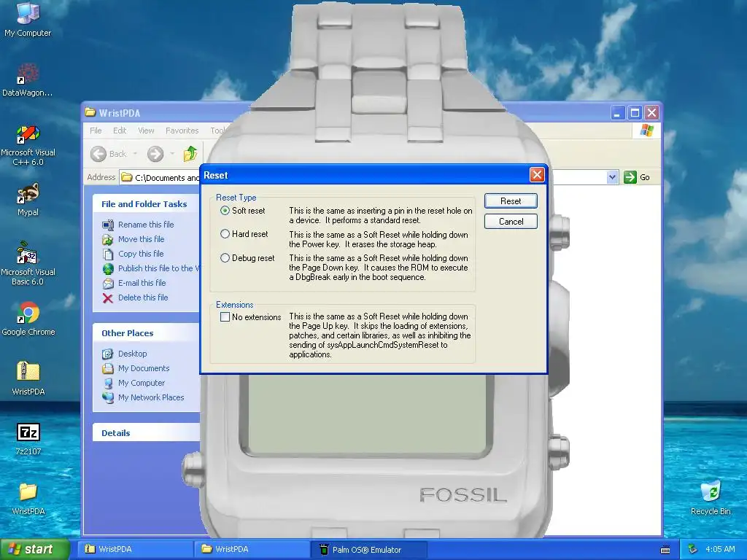Viewport: 747px width, 560px height.
Task: Click the Explorer Forward arrow icon
Action: (155, 154)
